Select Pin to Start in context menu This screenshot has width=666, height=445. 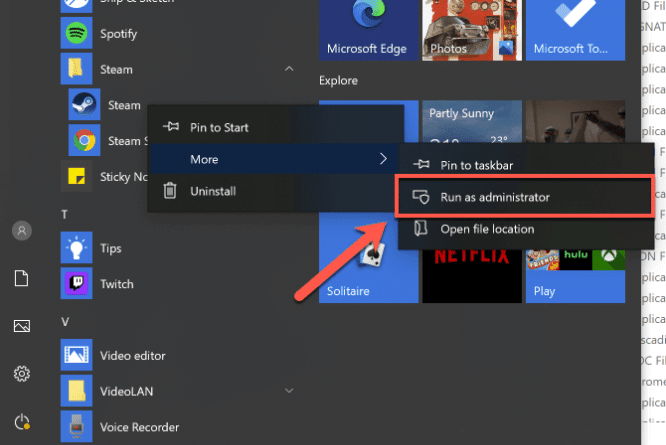click(x=275, y=127)
